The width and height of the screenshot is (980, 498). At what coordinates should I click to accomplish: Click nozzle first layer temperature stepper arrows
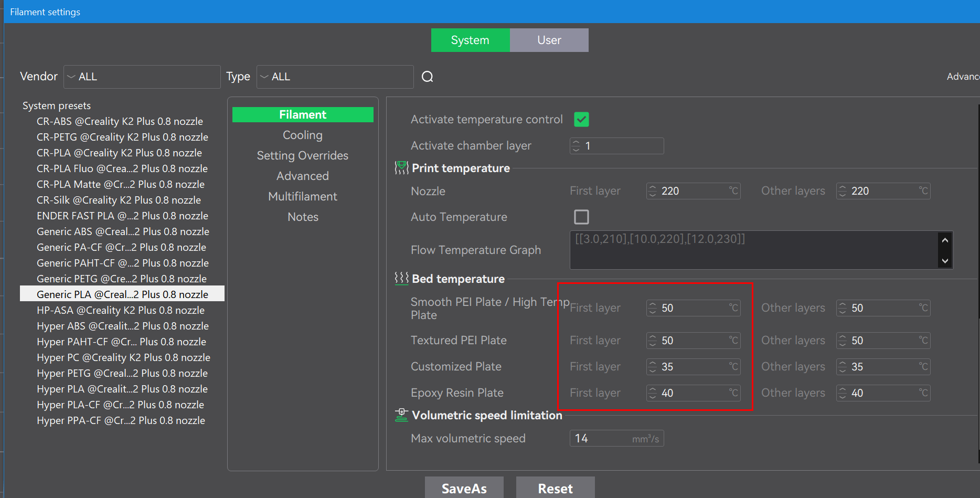(x=653, y=191)
